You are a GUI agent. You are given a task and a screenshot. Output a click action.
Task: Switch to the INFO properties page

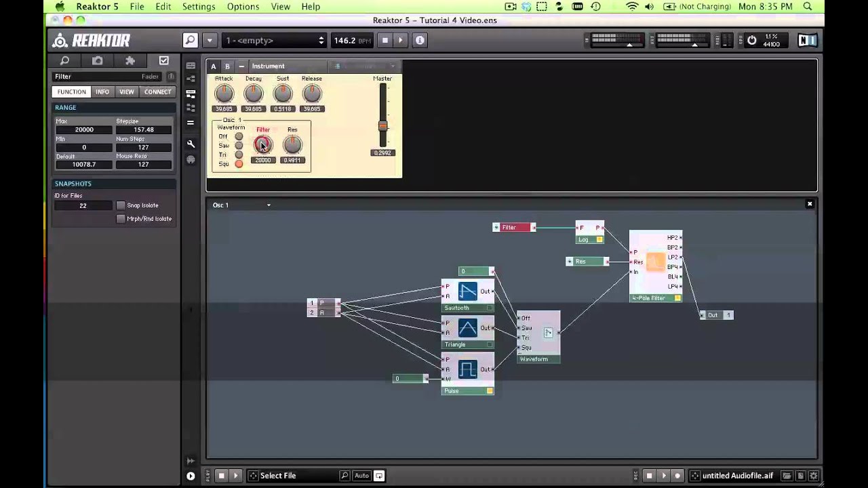coord(102,91)
